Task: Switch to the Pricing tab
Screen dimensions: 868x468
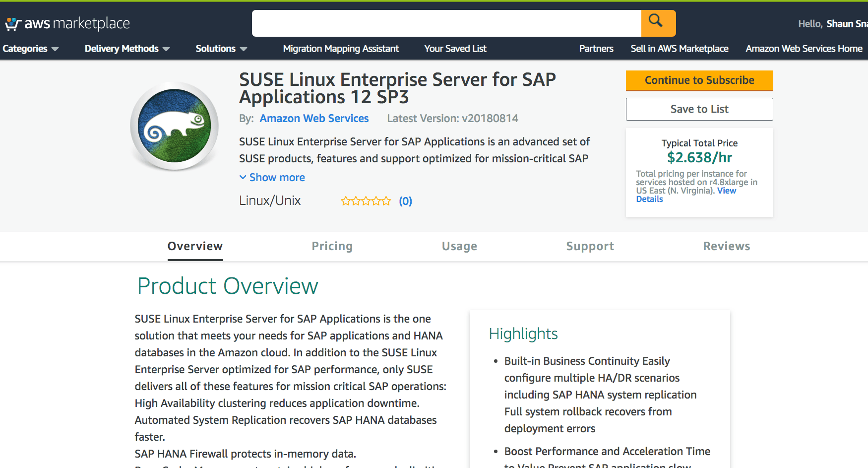Action: point(332,246)
